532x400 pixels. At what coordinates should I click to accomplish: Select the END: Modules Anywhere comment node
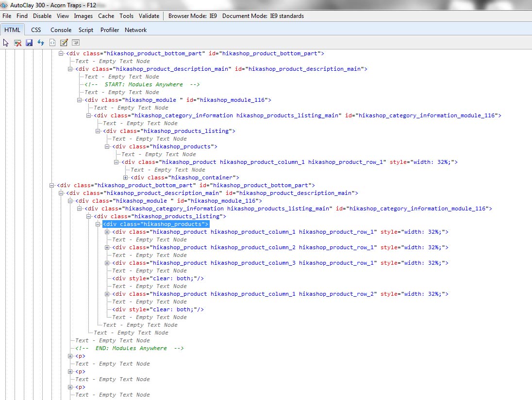coord(130,348)
